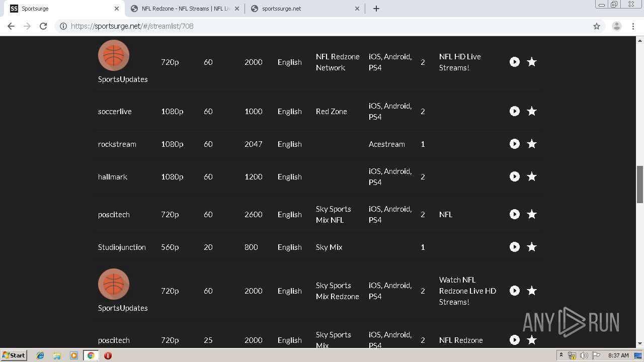Open Internet Explorer from the taskbar

click(40, 355)
